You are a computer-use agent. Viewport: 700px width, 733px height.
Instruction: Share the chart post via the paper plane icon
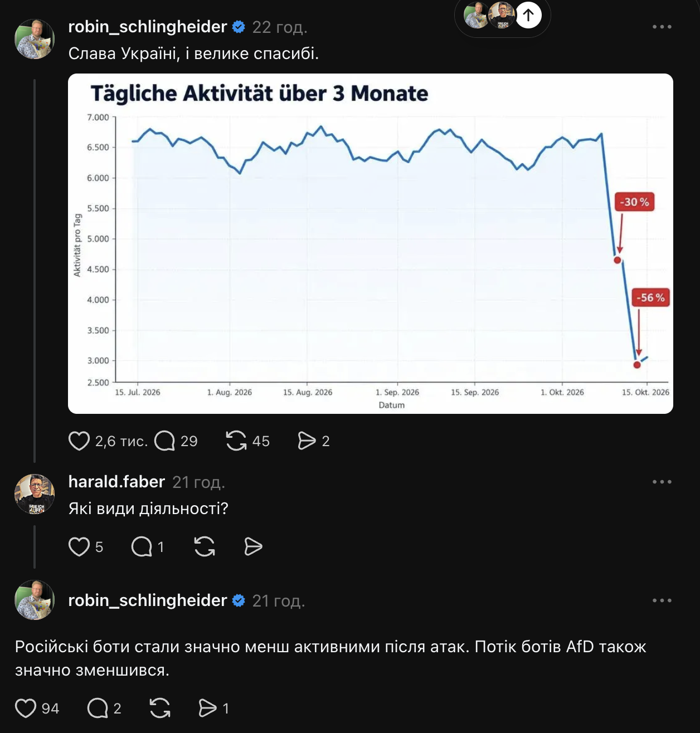307,441
